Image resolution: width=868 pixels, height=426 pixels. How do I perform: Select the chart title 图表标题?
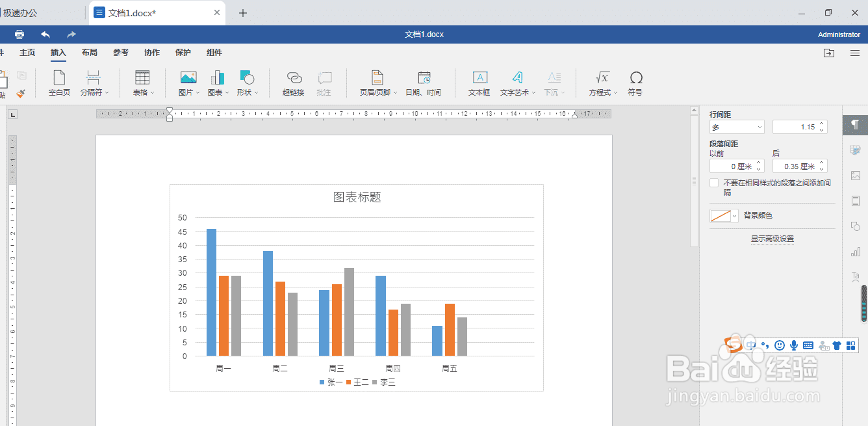tap(357, 197)
